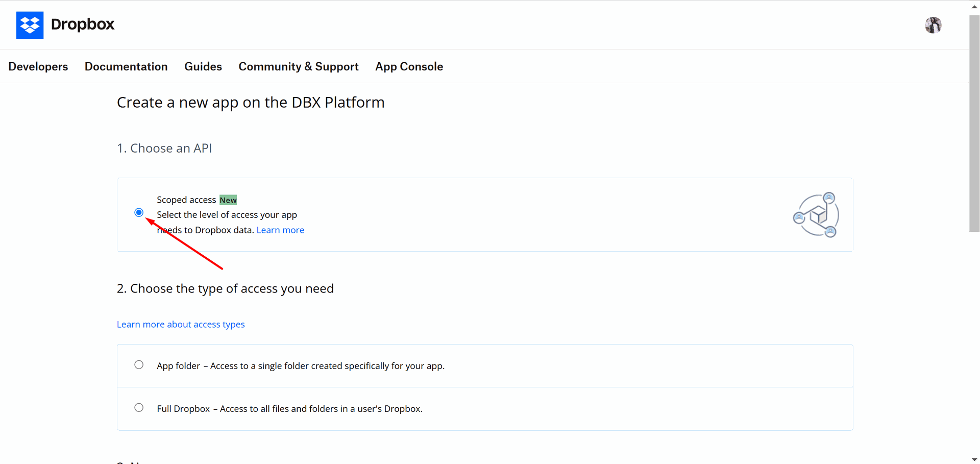Choose the Full Dropbox access option
This screenshot has height=464, width=980.
click(x=139, y=407)
